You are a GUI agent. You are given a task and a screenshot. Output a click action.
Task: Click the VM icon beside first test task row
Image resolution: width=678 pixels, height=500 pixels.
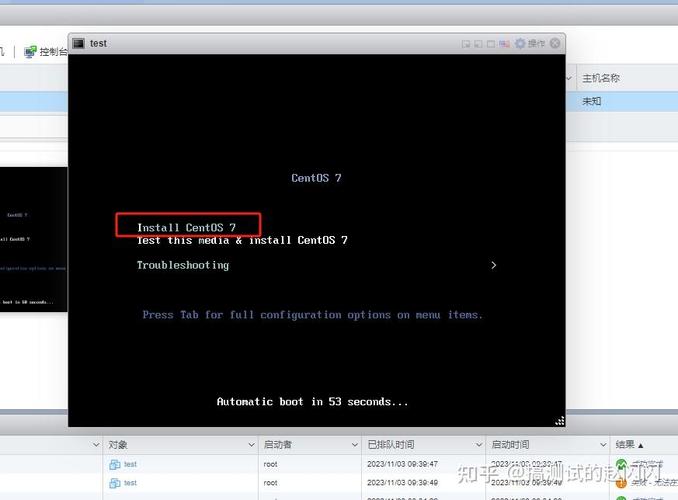114,465
